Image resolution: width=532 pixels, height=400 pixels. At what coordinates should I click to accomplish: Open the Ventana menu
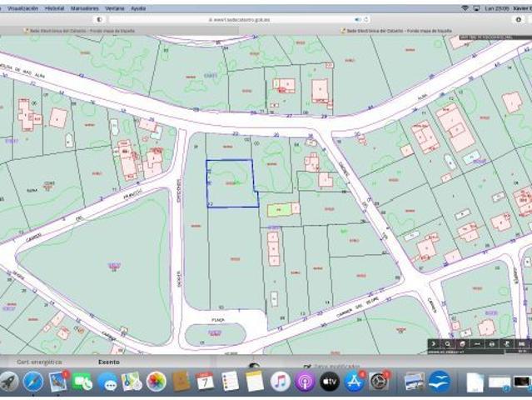coord(115,7)
